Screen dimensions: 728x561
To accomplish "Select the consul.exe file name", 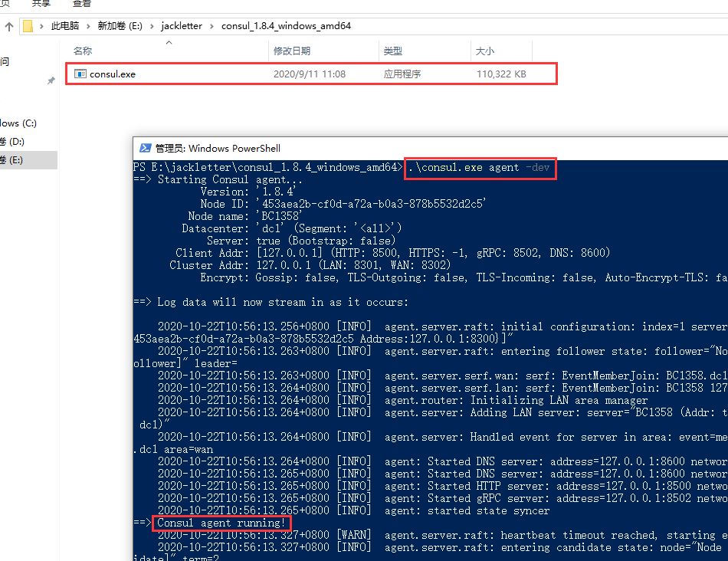I will [x=113, y=74].
